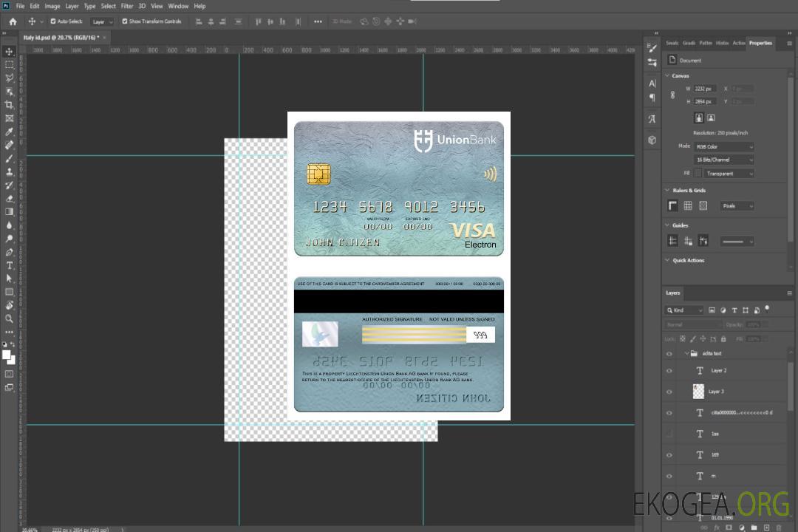Select the Horizontal Type tool

(9, 265)
